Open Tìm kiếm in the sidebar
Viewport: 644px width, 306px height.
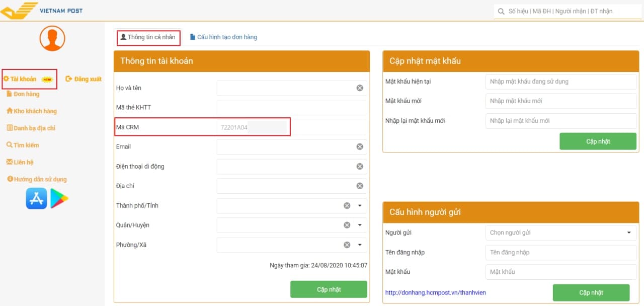point(23,145)
